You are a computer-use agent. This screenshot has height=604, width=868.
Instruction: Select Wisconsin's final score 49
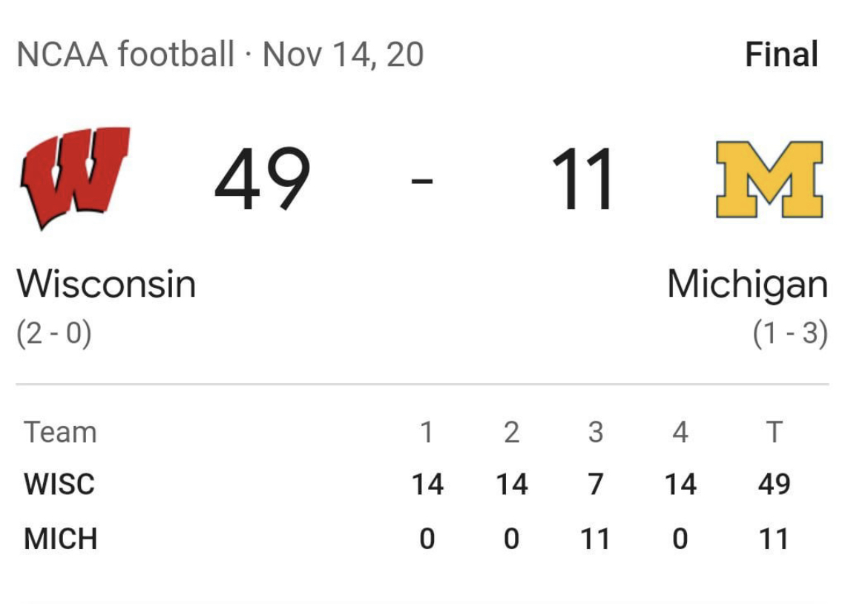[x=263, y=180]
